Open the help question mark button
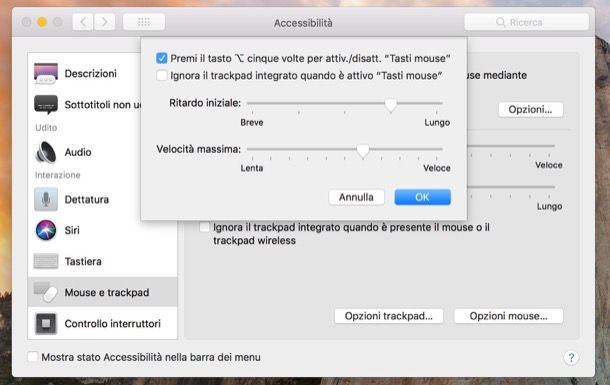This screenshot has width=610, height=385. click(571, 357)
